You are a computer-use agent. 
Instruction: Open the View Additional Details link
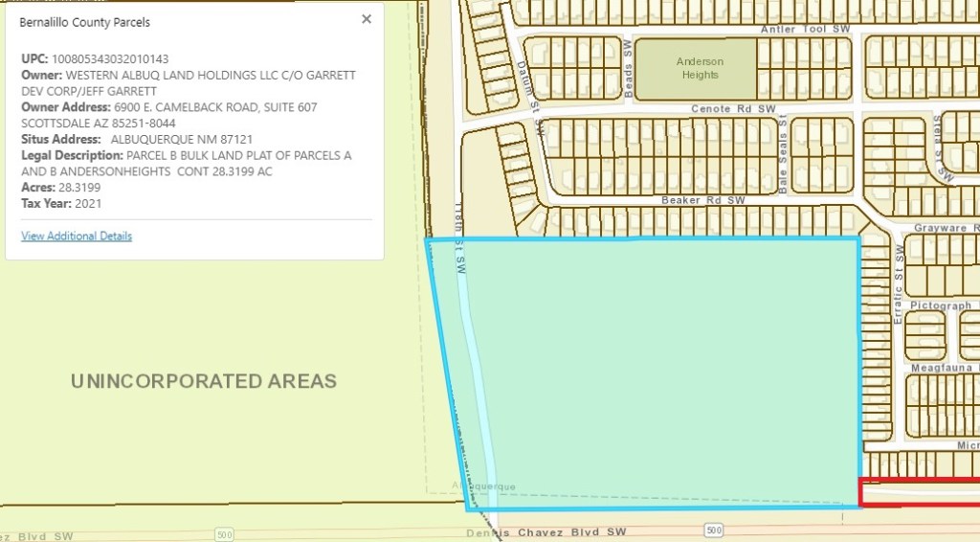pyautogui.click(x=77, y=236)
